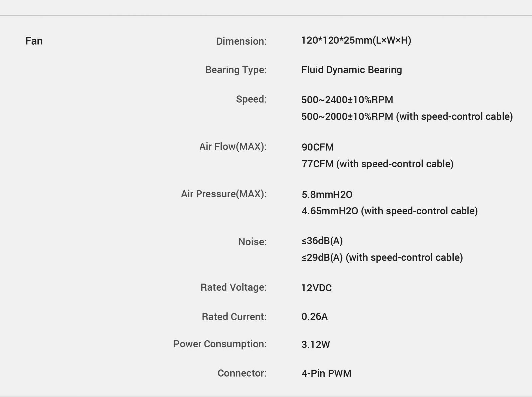
Task: Click the Dimension label
Action: [241, 41]
